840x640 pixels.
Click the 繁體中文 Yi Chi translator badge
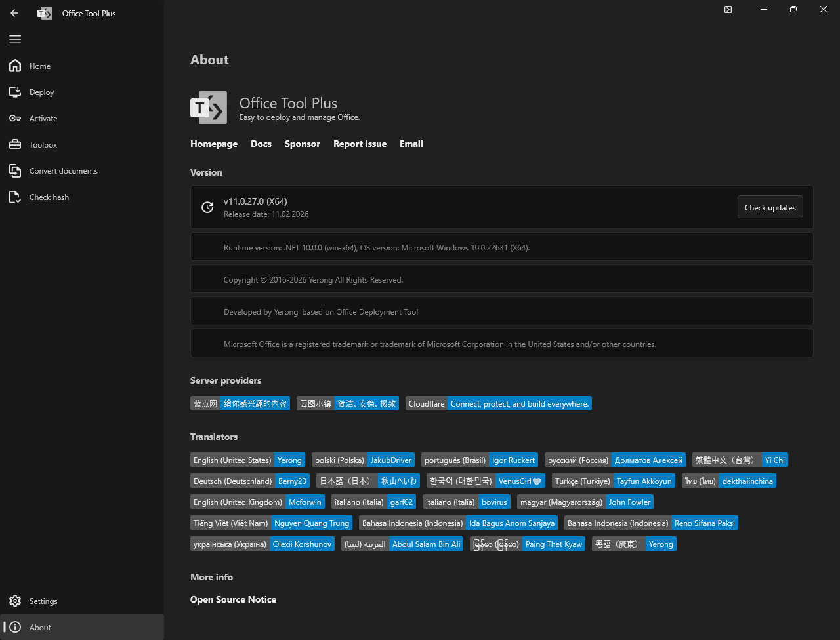pyautogui.click(x=740, y=460)
